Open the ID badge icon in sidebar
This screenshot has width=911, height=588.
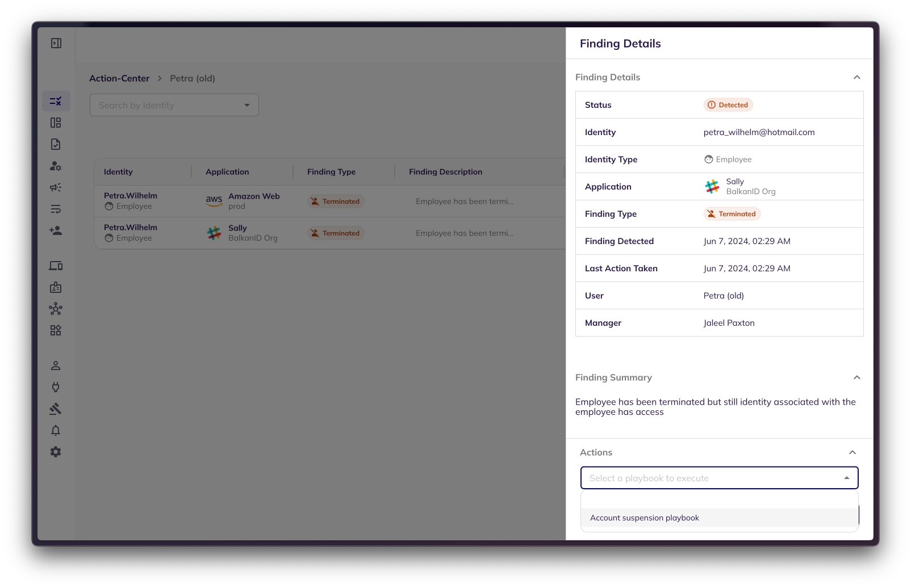click(56, 287)
